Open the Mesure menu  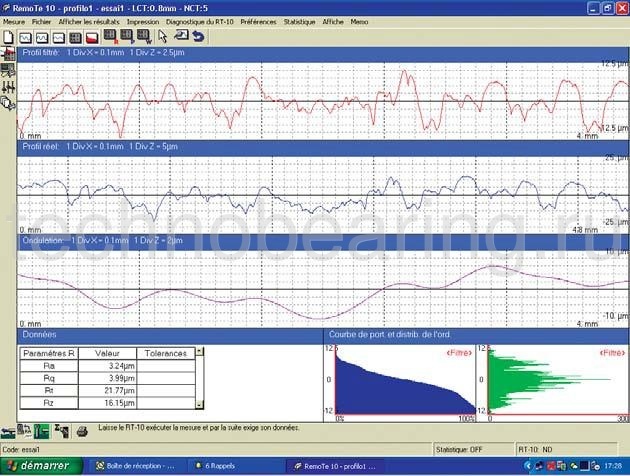coord(14,20)
